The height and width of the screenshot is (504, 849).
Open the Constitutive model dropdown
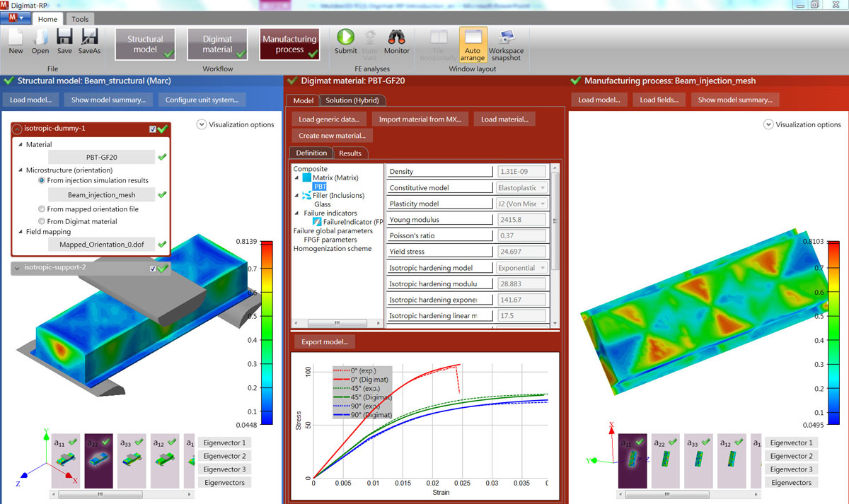click(x=522, y=187)
